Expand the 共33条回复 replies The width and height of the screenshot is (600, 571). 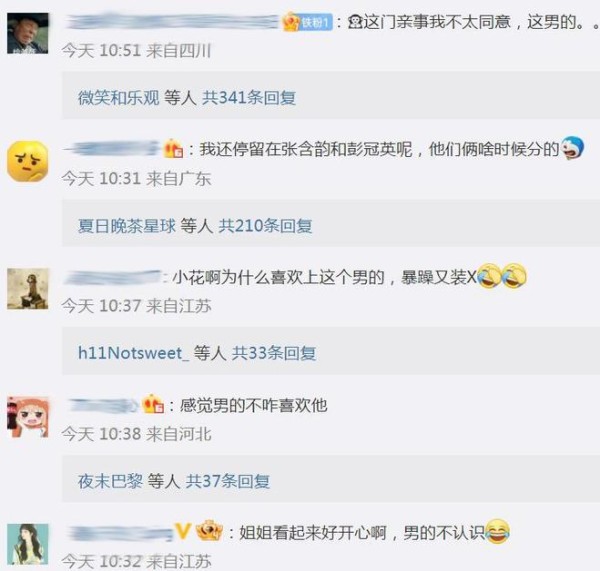point(274,353)
